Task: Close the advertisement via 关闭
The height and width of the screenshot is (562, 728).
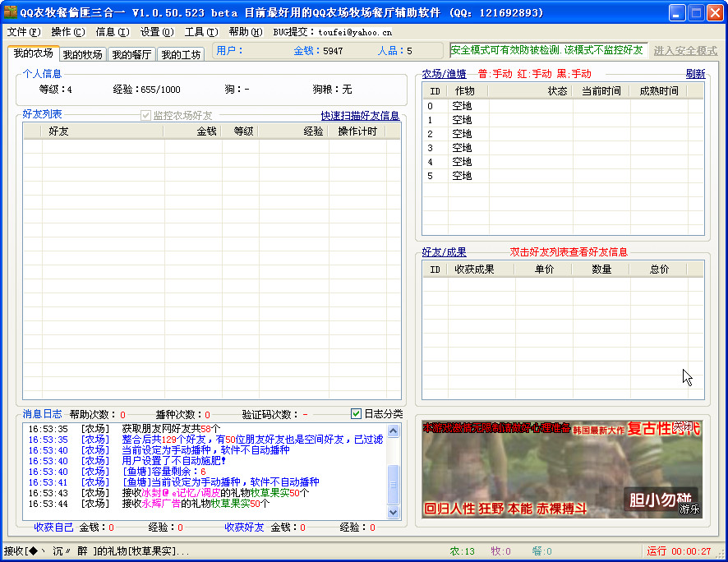Action: click(x=684, y=425)
